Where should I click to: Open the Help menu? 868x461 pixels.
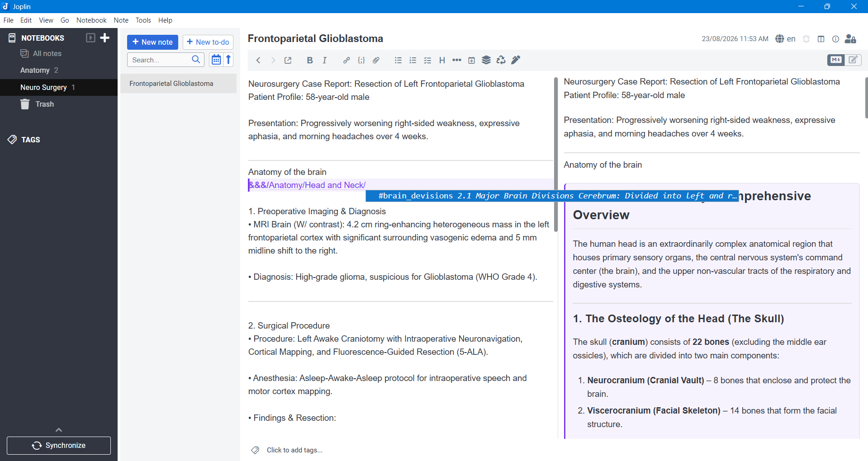coord(165,20)
